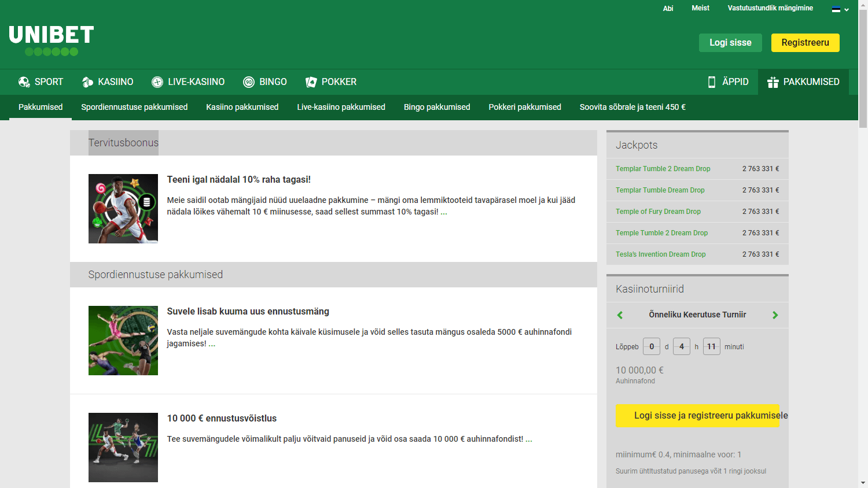868x488 pixels.
Task: Click the Sport soccer ball icon
Action: point(24,82)
